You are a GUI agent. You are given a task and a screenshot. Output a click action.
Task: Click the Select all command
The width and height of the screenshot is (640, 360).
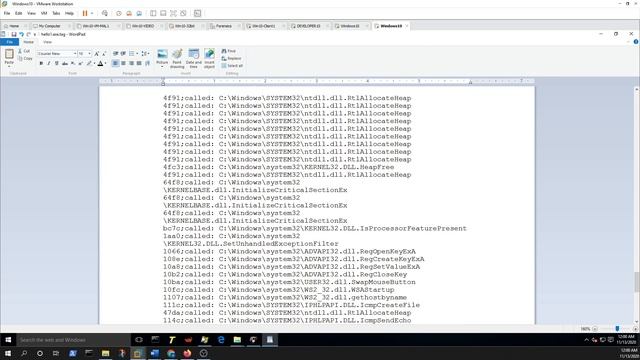232,66
